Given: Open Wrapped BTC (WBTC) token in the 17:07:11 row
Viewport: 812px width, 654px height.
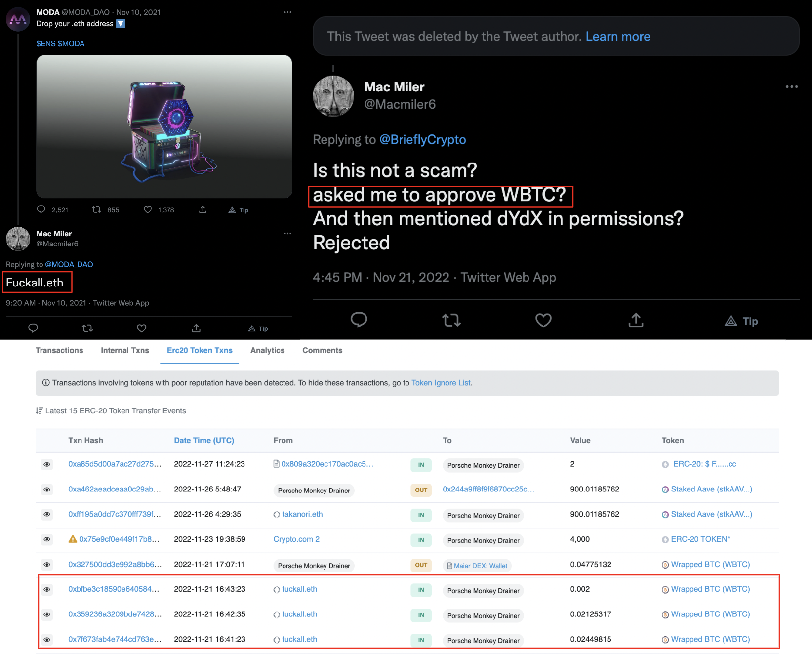Looking at the screenshot, I should (x=710, y=564).
